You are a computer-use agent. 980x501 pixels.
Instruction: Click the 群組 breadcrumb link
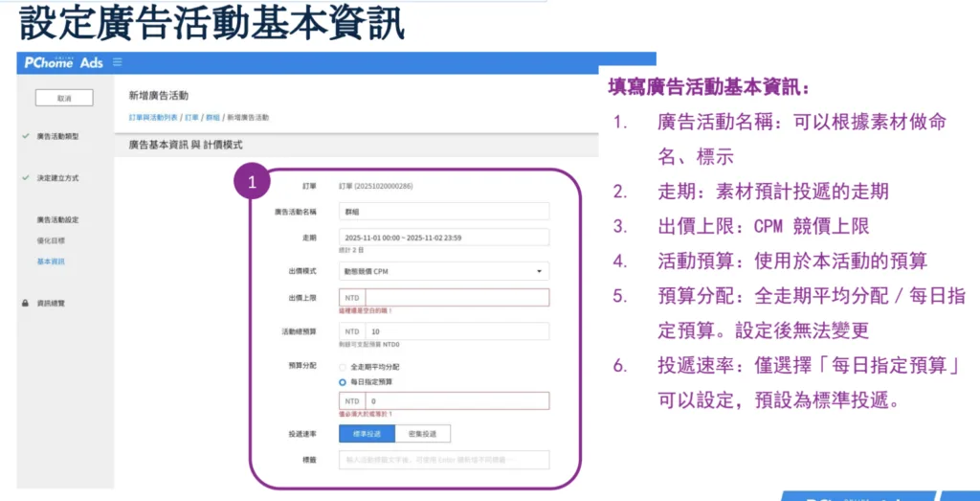tap(212, 117)
